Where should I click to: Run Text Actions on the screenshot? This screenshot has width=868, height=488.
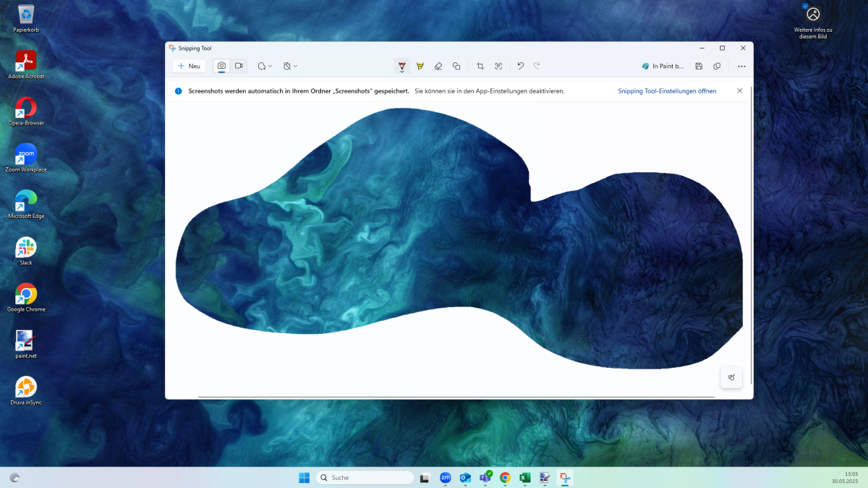click(x=498, y=66)
